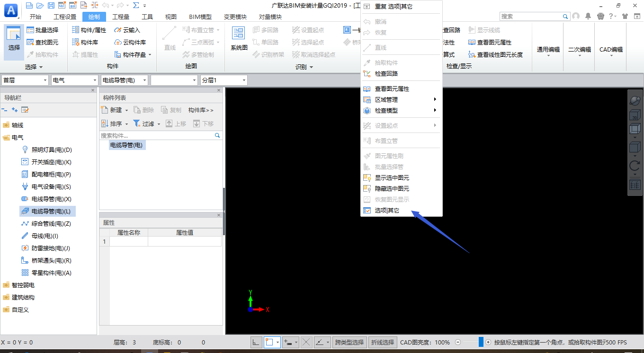Open the 构件库 library
644x353 pixels.
pos(85,42)
